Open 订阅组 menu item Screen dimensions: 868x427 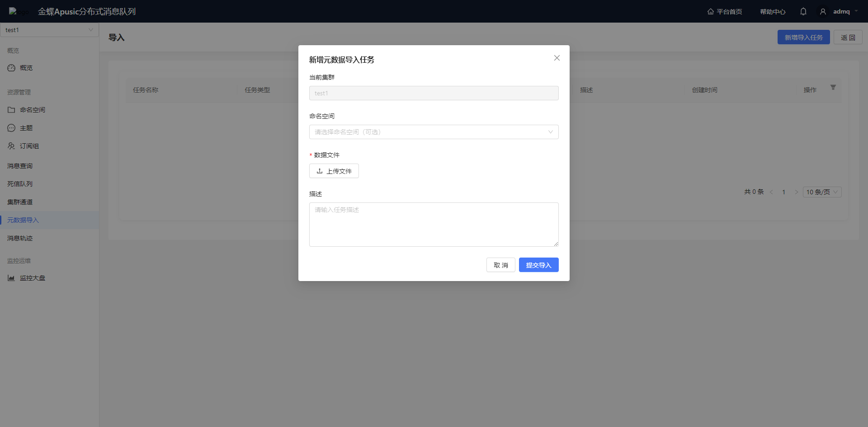49,146
